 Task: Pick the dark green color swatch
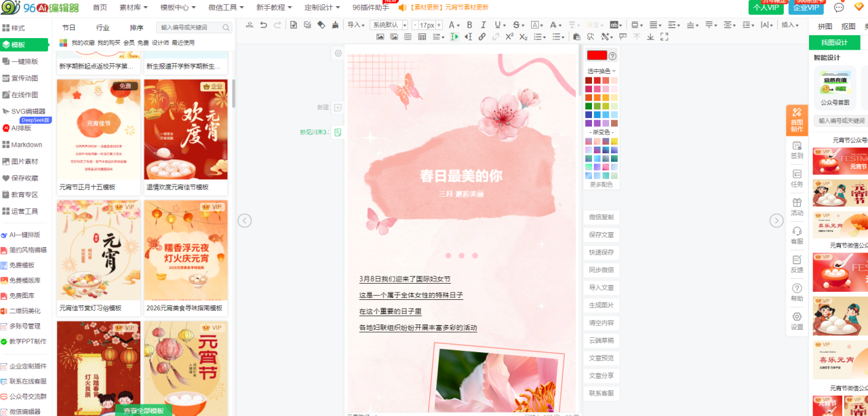(x=589, y=106)
